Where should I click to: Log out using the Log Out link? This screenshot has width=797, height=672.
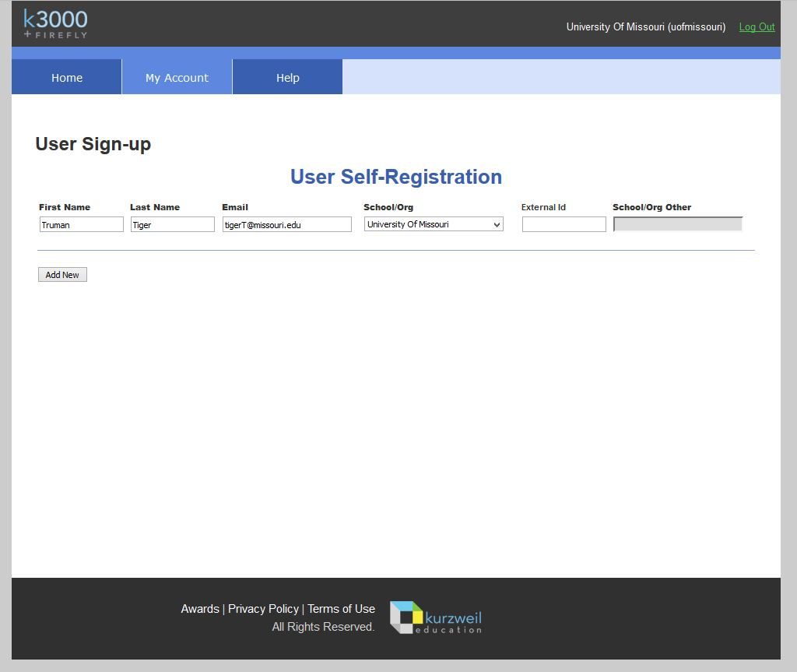pos(757,26)
